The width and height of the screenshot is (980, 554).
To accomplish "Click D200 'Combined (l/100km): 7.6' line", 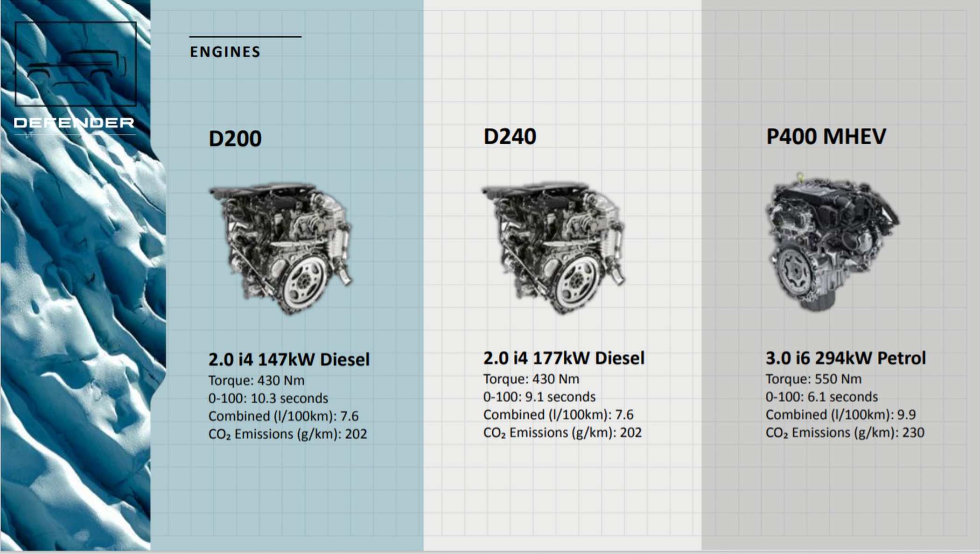I will tap(283, 416).
